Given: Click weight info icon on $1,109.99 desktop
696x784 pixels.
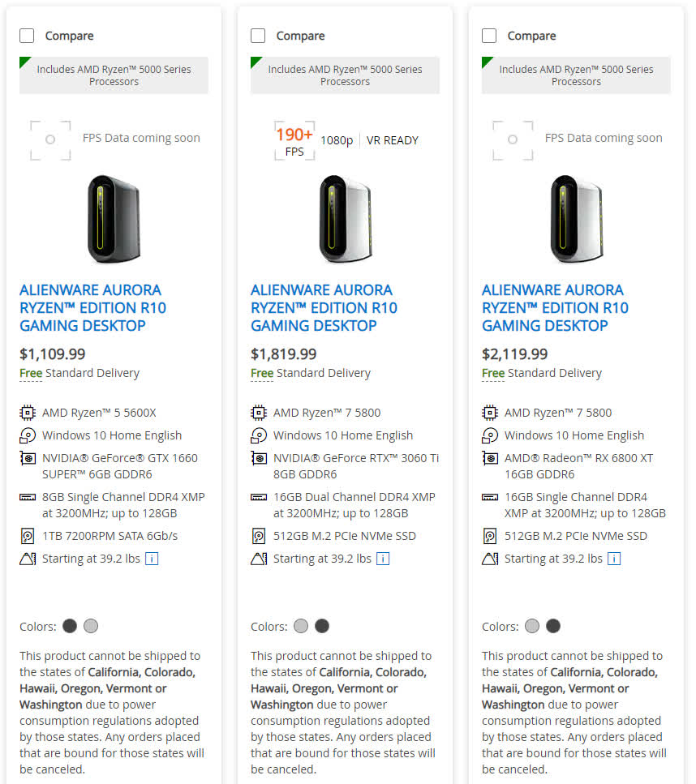Looking at the screenshot, I should tap(152, 559).
